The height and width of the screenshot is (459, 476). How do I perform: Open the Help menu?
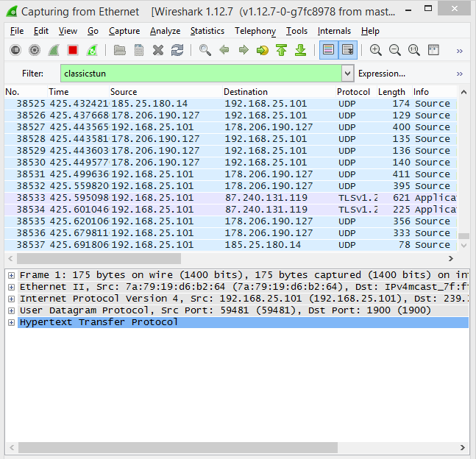[x=370, y=31]
